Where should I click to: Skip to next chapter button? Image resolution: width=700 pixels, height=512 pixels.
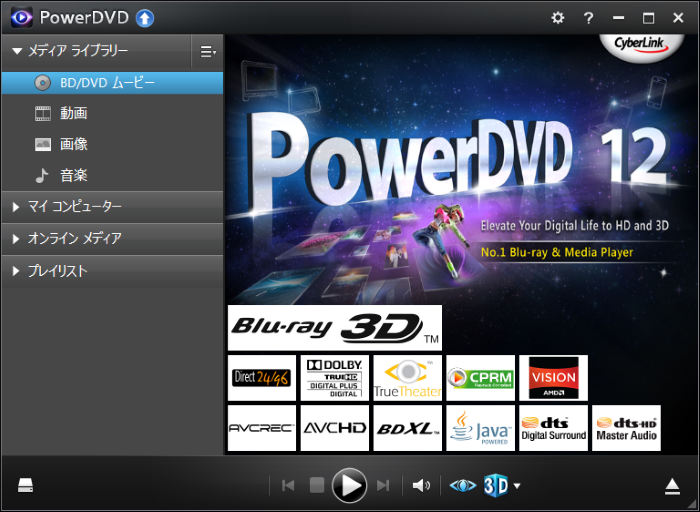tap(382, 486)
